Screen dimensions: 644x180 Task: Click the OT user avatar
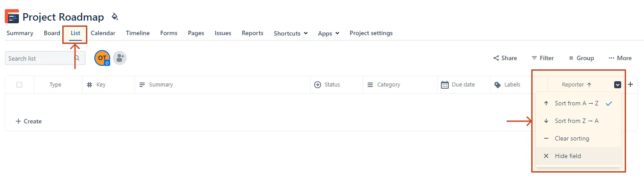102,58
